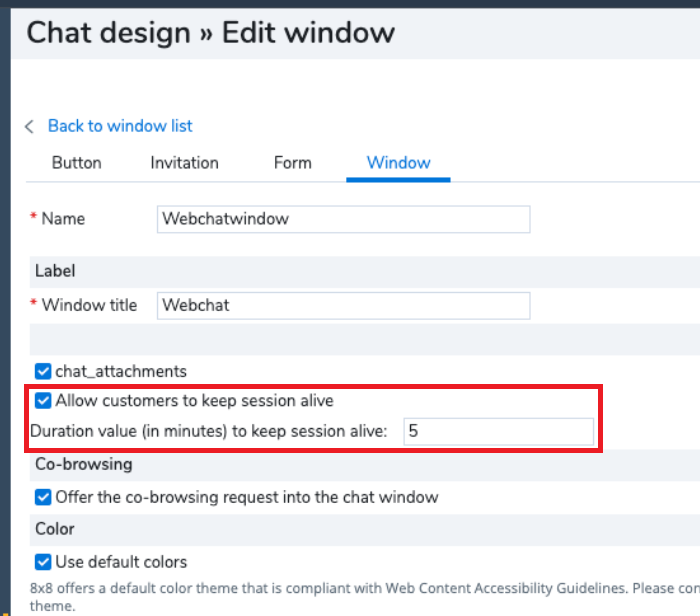The image size is (700, 616).
Task: Uncheck Allow customers to keep session alive
Action: [x=43, y=400]
